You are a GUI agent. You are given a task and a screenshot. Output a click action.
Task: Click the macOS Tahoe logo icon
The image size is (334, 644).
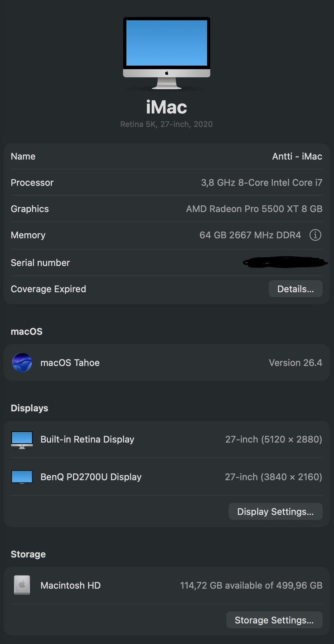click(22, 363)
